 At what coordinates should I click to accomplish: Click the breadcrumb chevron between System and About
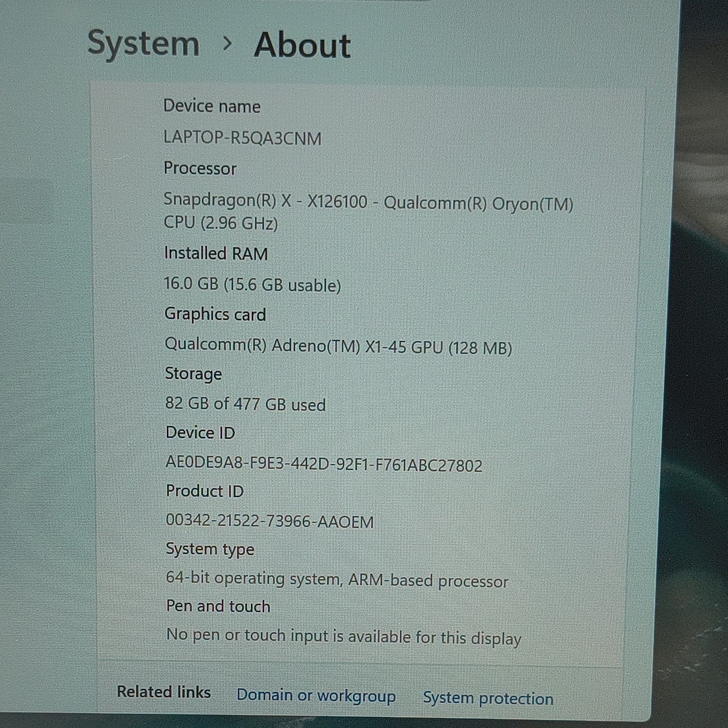227,44
